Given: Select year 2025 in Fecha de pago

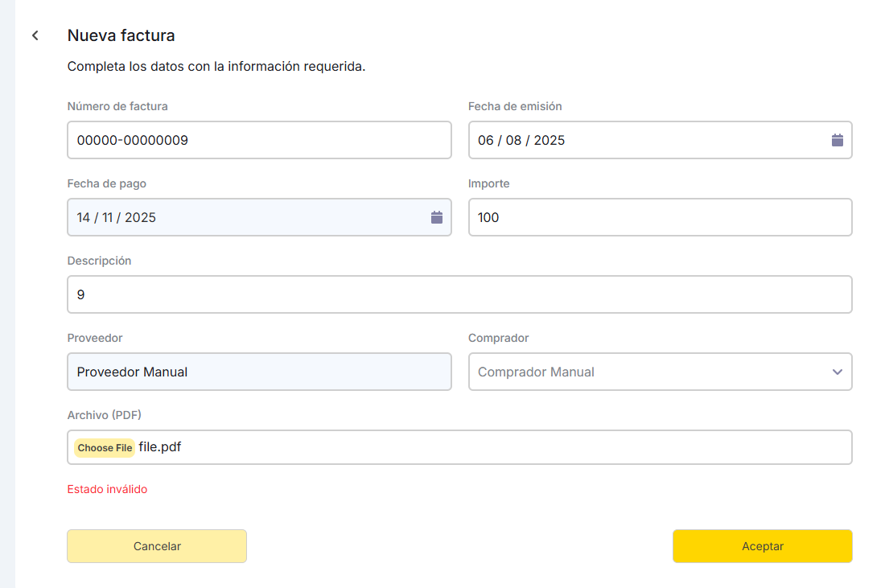Looking at the screenshot, I should (141, 217).
